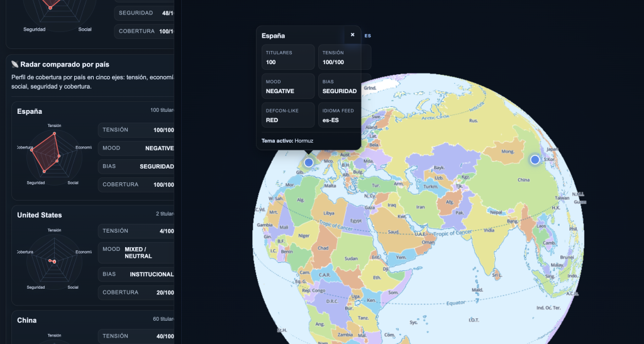Click the MOOD NEGATIVE popup card
The width and height of the screenshot is (644, 344).
click(288, 86)
